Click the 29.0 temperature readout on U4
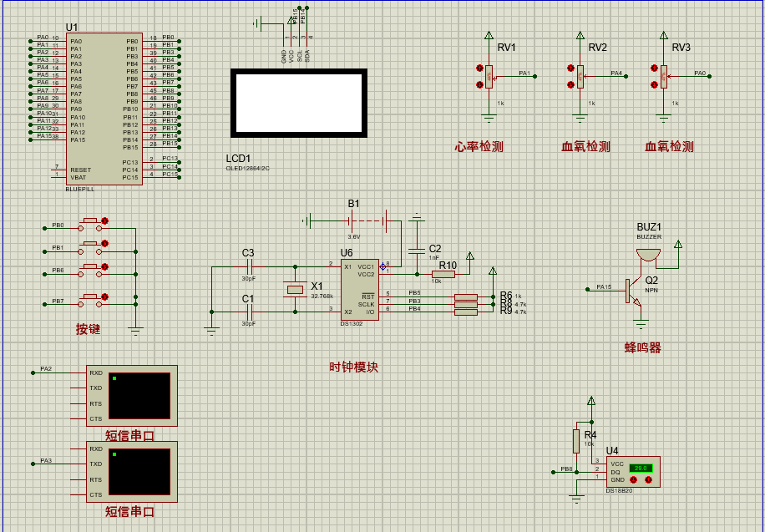765x532 pixels. tap(641, 468)
